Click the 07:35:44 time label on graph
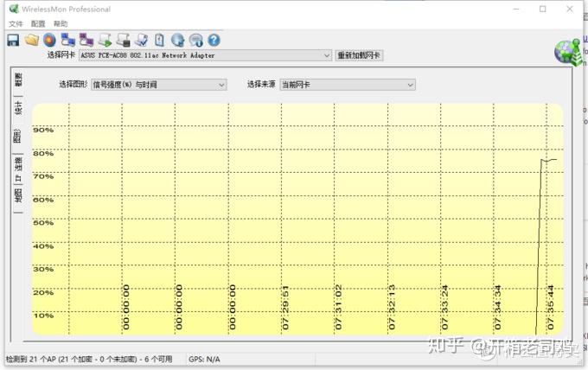 click(x=551, y=308)
